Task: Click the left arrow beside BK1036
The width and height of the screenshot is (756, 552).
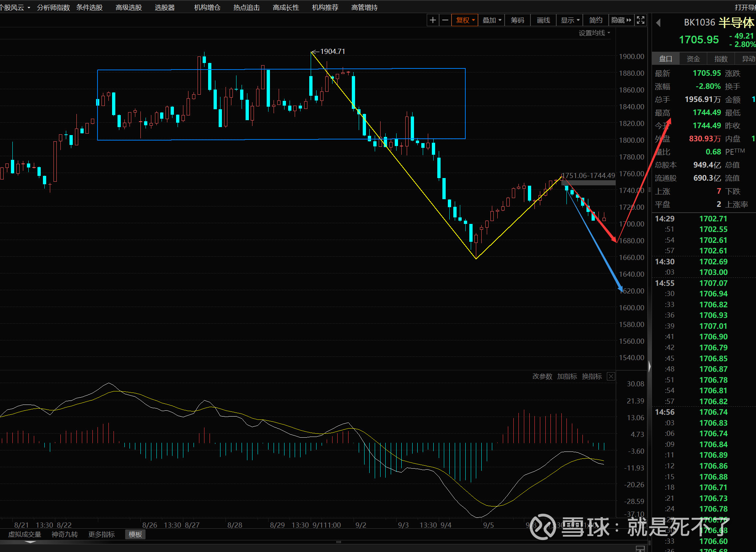Action: tap(658, 23)
